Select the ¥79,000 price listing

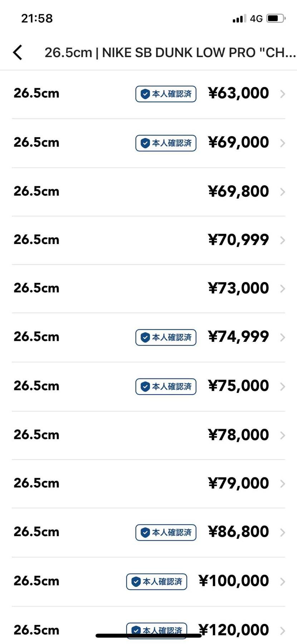click(238, 483)
